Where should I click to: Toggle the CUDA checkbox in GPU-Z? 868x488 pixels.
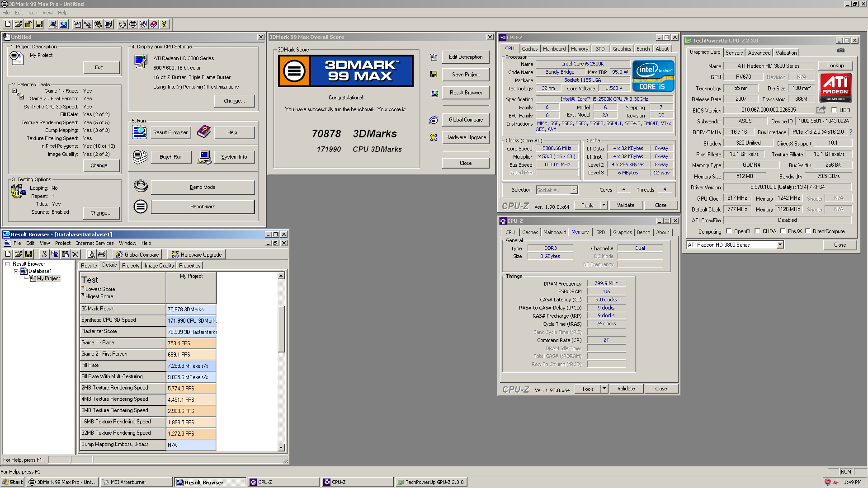[757, 231]
